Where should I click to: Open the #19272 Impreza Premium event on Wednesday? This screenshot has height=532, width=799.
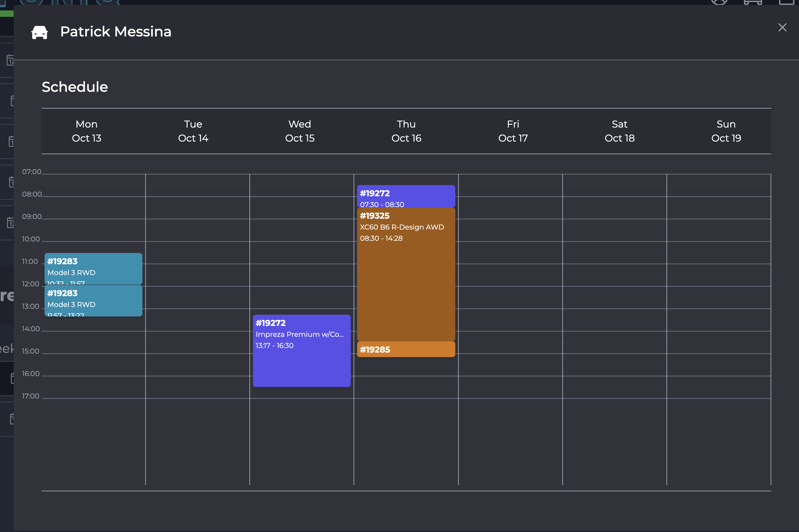click(302, 350)
